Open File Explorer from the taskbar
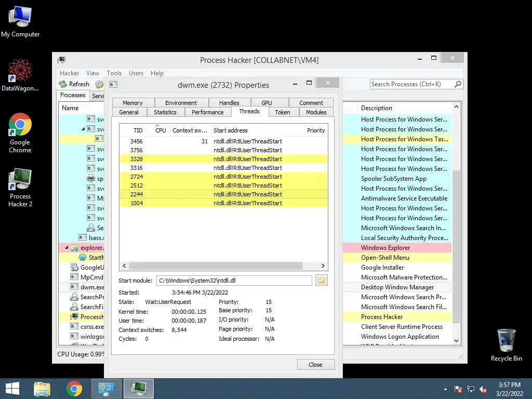Screen dimensions: 532x399 click(42, 389)
